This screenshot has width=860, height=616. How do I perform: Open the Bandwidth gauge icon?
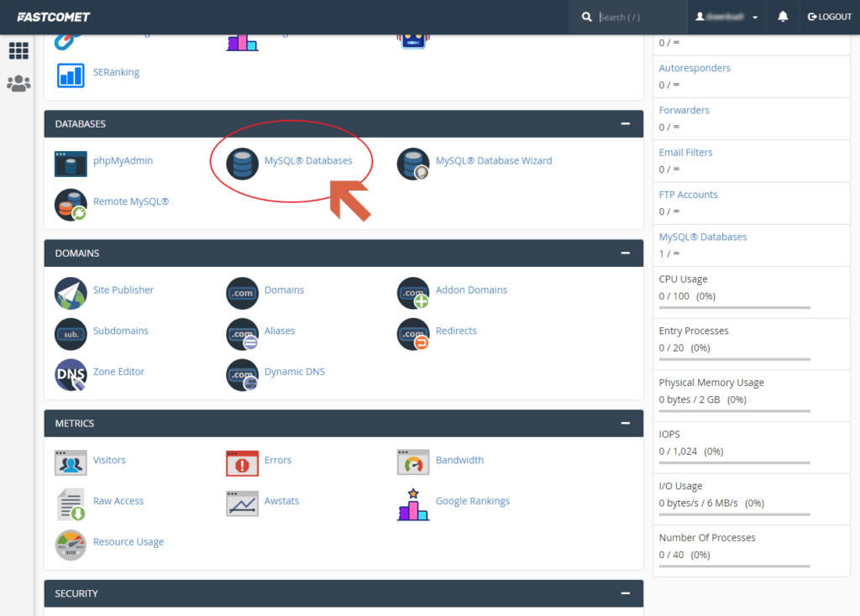point(413,462)
